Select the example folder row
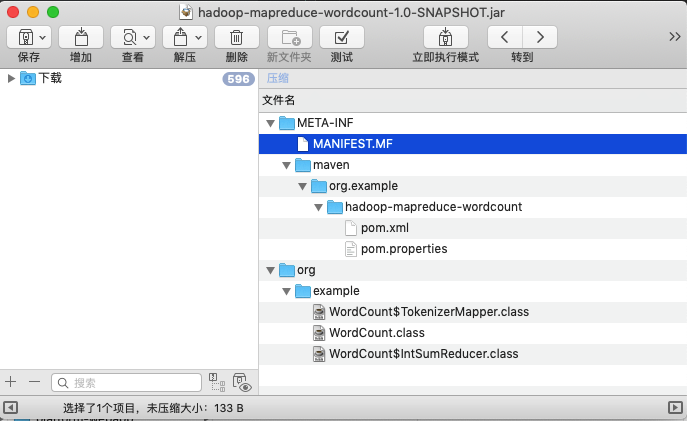 [x=473, y=291]
